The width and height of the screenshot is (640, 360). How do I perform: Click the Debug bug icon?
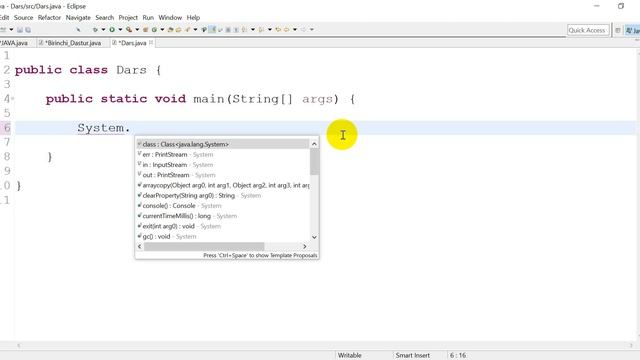click(95, 30)
